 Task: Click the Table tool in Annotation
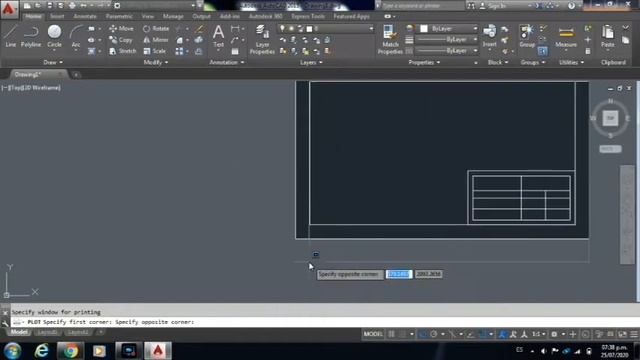(x=235, y=51)
